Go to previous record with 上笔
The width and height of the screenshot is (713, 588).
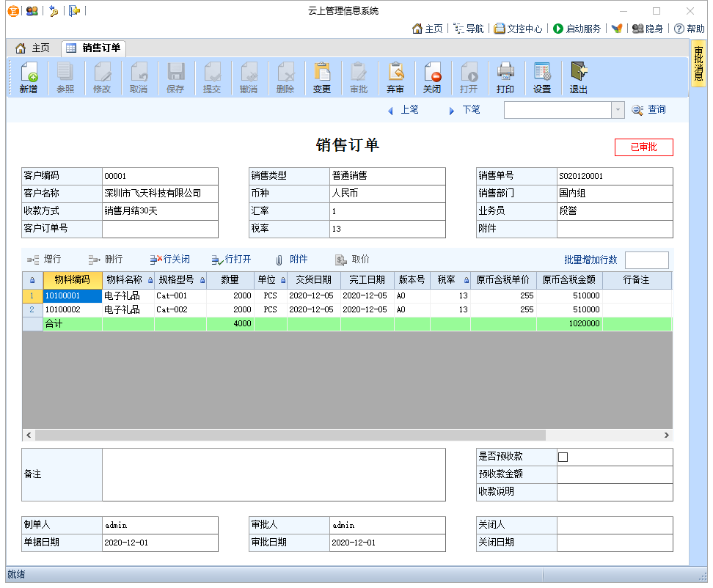[403, 109]
